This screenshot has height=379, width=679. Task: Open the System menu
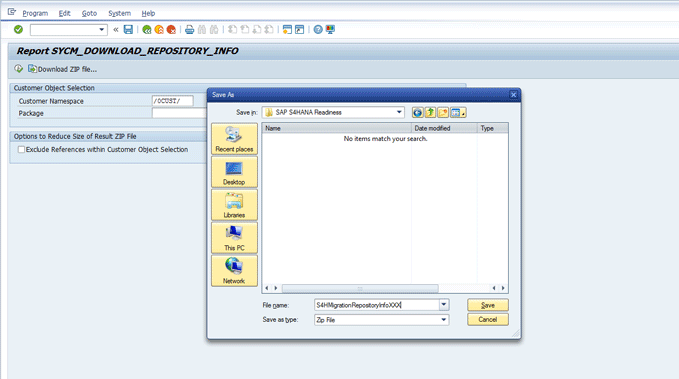coord(119,13)
